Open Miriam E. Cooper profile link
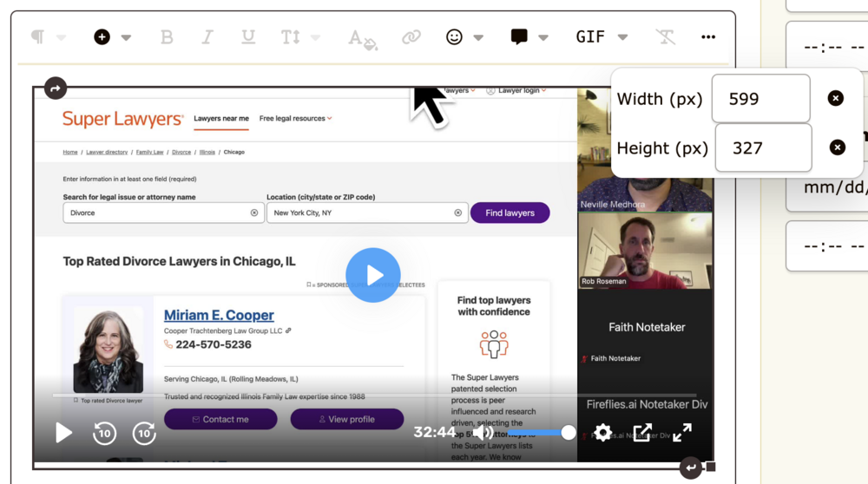Image resolution: width=868 pixels, height=484 pixels. (219, 315)
